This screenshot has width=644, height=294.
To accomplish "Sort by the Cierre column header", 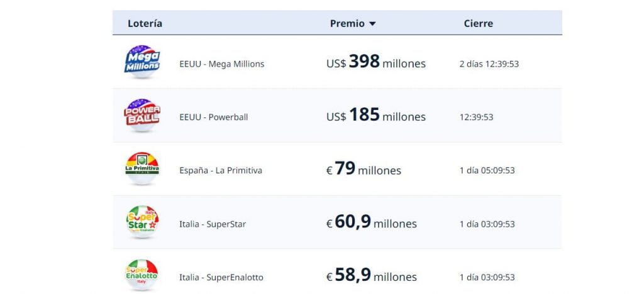I will click(x=478, y=23).
